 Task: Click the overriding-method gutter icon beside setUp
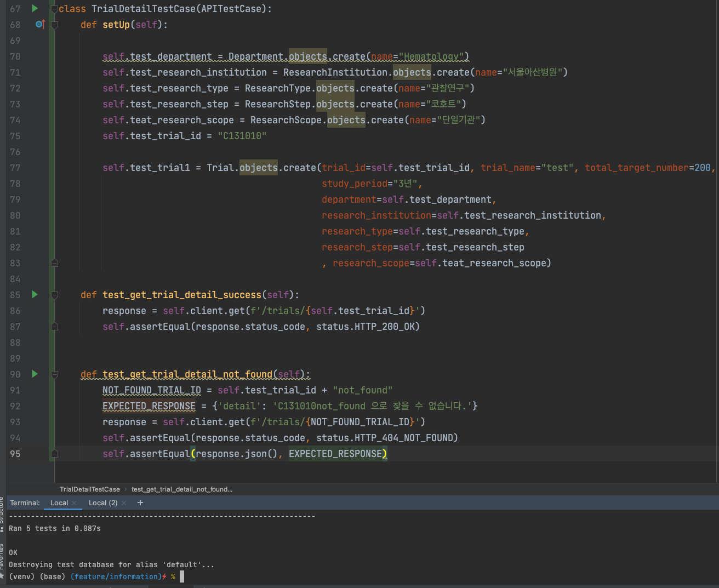click(40, 24)
